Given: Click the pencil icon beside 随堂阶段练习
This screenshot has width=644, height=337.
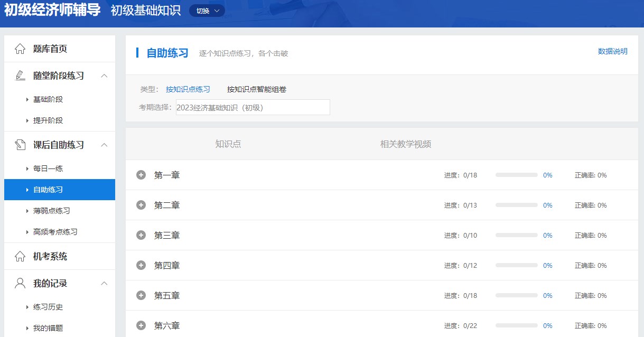Looking at the screenshot, I should [20, 76].
